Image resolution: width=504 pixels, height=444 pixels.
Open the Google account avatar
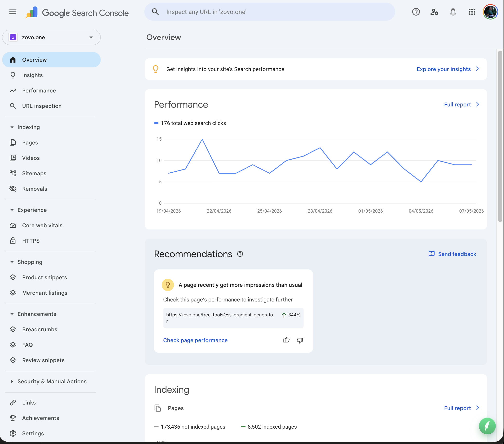click(491, 12)
